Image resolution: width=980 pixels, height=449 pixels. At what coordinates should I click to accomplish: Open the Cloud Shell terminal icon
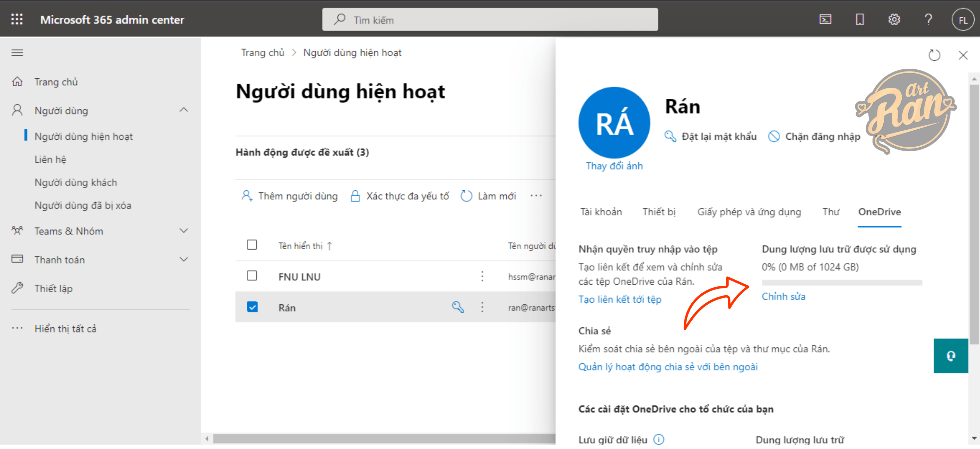coord(825,19)
